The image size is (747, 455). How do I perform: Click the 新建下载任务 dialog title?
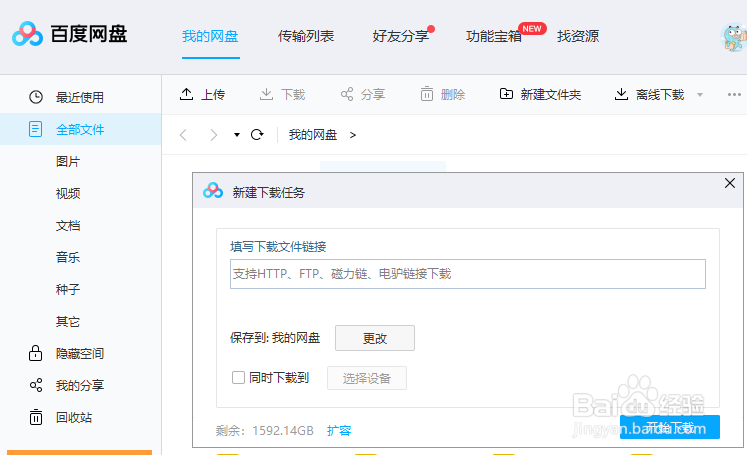269,192
